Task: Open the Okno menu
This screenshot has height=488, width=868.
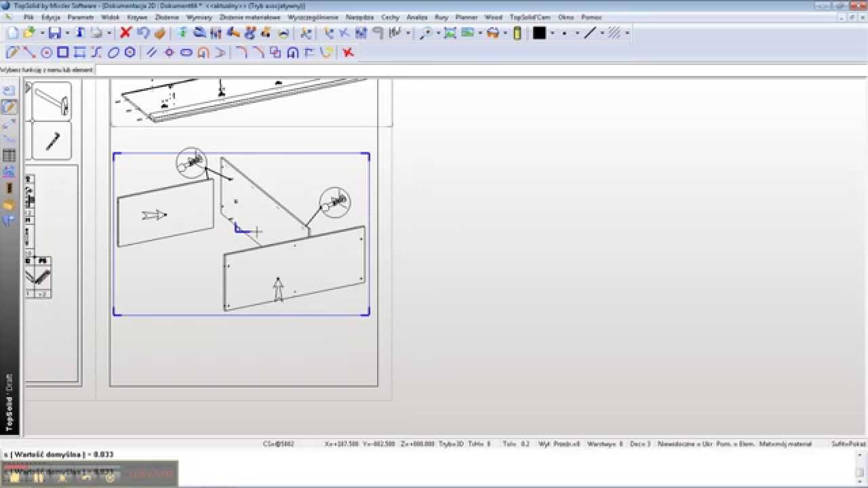Action: [x=566, y=17]
